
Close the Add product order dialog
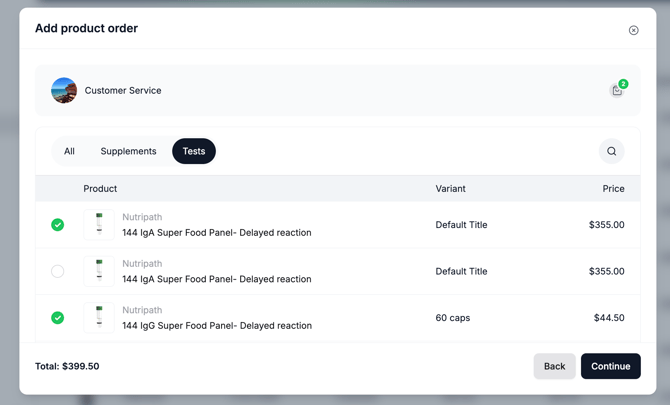coord(633,30)
